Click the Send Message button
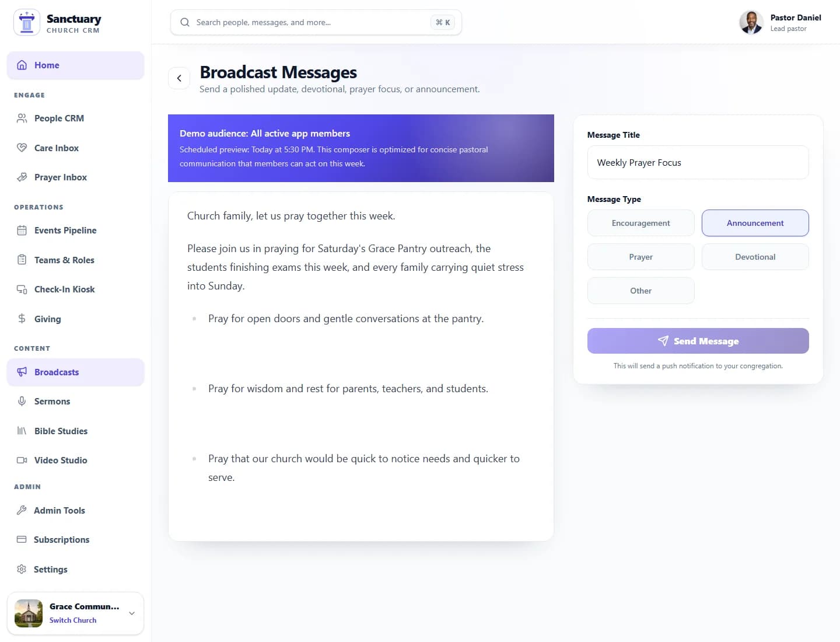840x642 pixels. 698,341
